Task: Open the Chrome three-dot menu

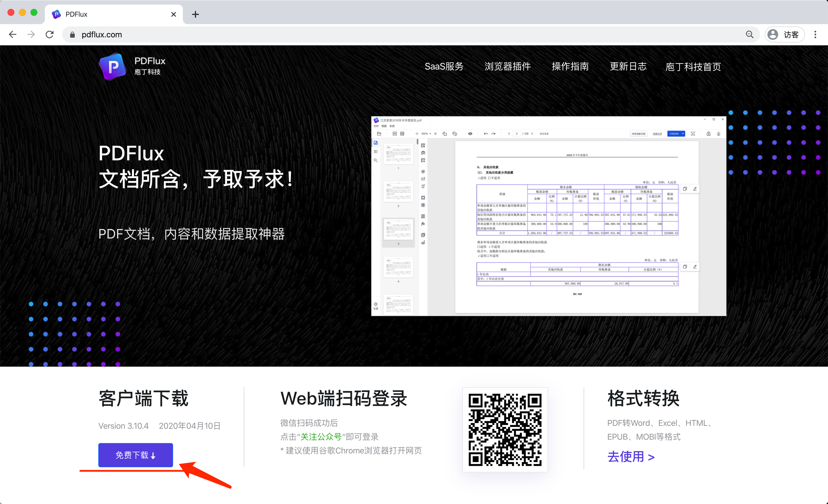Action: [815, 34]
